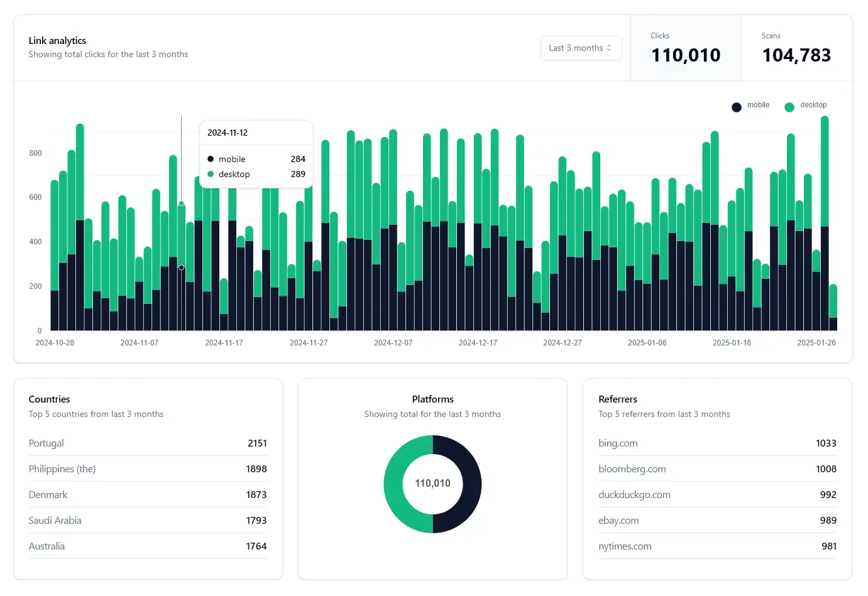The image size is (868, 596).
Task: Click the green desktop legend dot
Action: tap(789, 107)
